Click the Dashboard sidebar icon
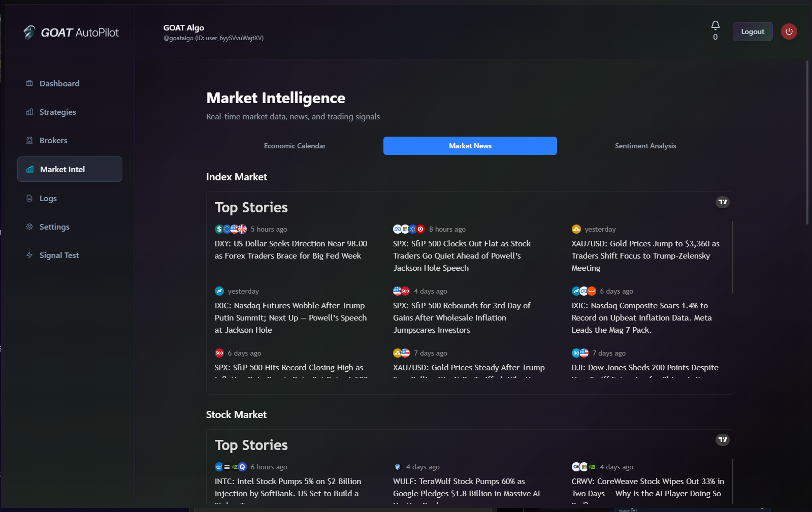Screen dimensions: 812x512 (29, 83)
